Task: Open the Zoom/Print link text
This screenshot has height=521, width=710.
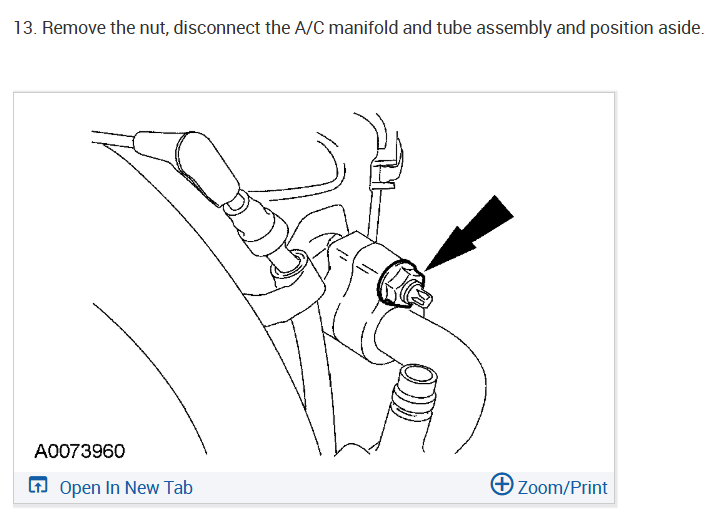Action: pos(562,488)
